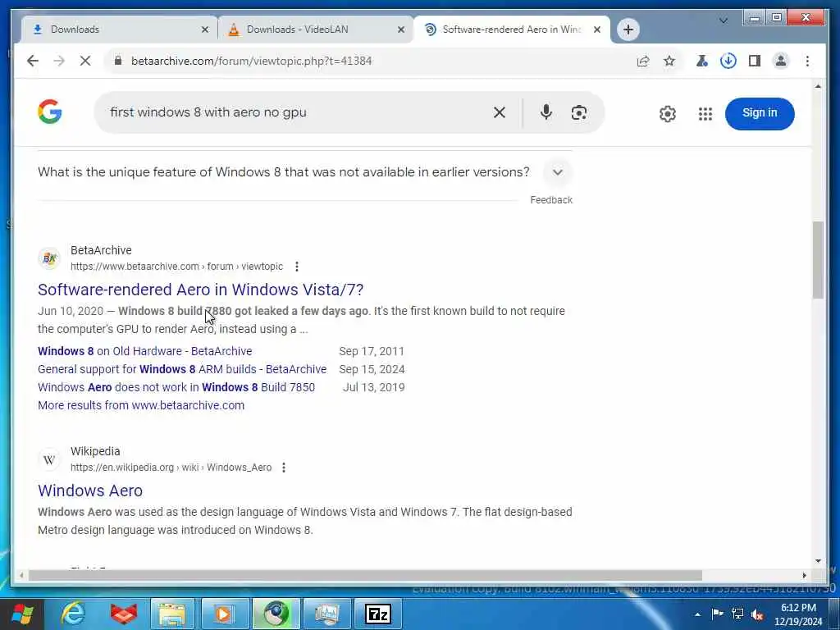Click the scroll up arrow of the page
840x630 pixels.
(818, 86)
